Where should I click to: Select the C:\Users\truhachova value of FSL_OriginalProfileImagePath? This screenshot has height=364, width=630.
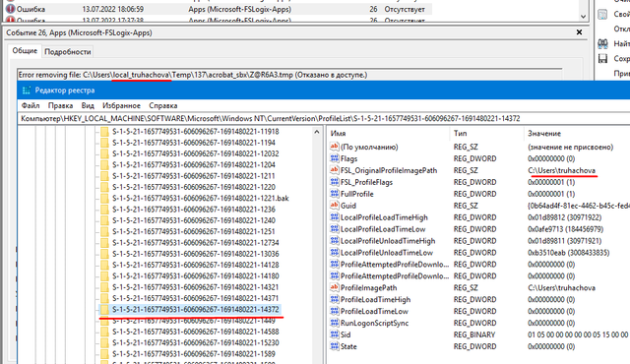click(x=561, y=170)
